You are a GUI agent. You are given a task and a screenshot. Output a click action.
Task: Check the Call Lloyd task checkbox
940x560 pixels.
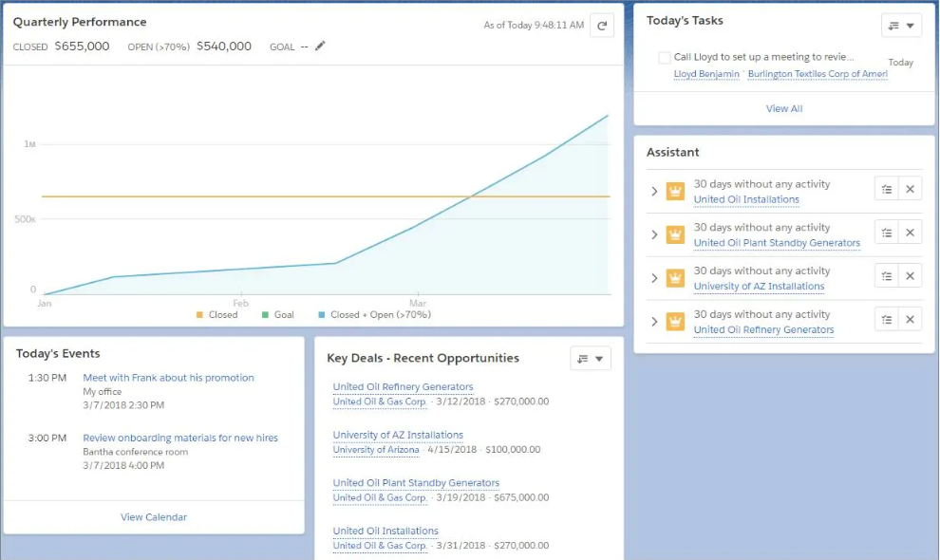click(665, 58)
